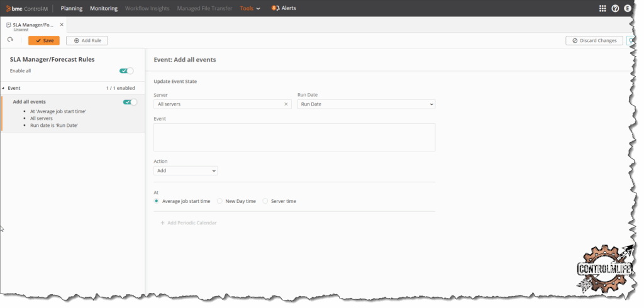
Task: Click the Discard Changes button
Action: pyautogui.click(x=594, y=40)
